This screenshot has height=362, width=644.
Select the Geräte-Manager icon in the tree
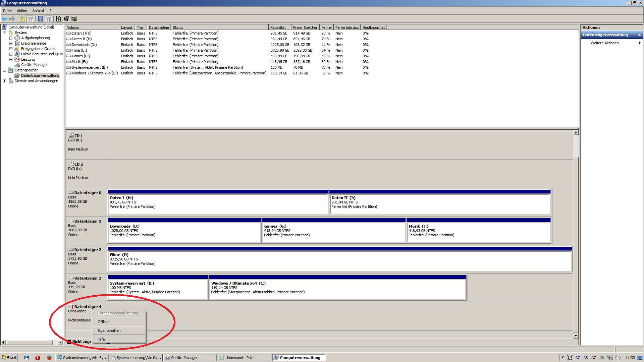17,65
